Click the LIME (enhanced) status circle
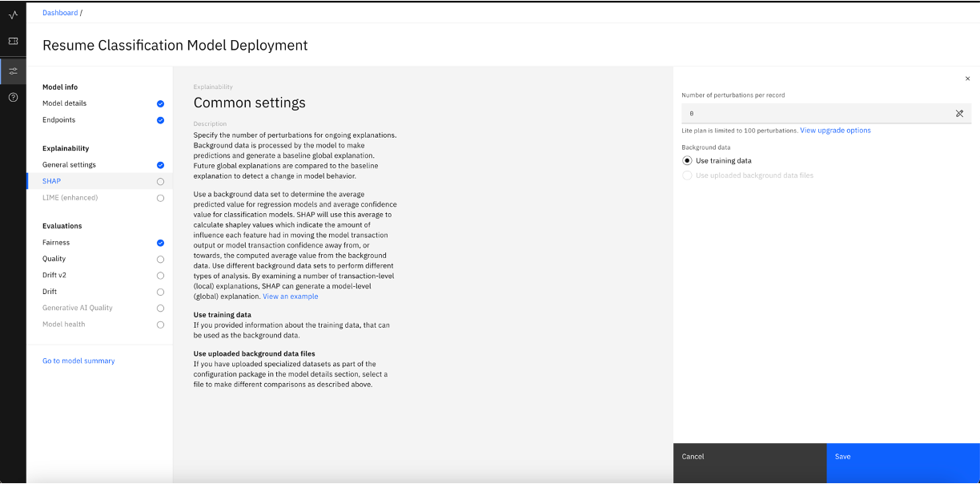This screenshot has width=980, height=484. click(160, 198)
